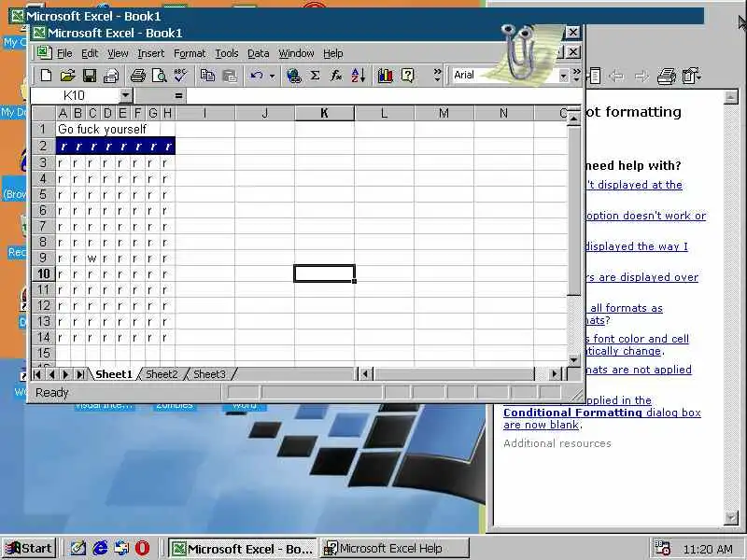Click the Forward arrow in Help window
This screenshot has width=747, height=560.
click(641, 76)
